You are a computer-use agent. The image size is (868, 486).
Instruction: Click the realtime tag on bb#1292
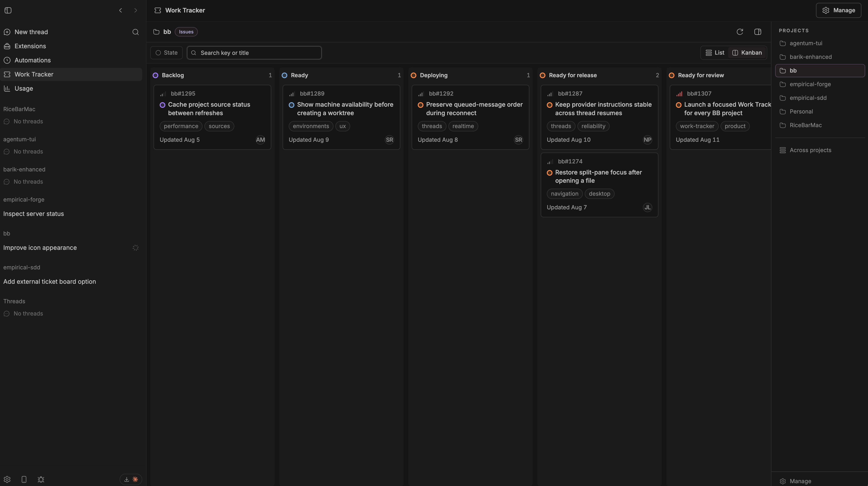click(463, 126)
